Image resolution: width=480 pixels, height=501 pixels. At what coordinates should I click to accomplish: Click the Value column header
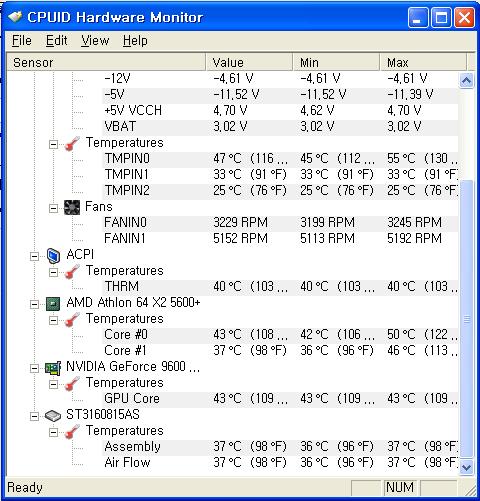[249, 62]
